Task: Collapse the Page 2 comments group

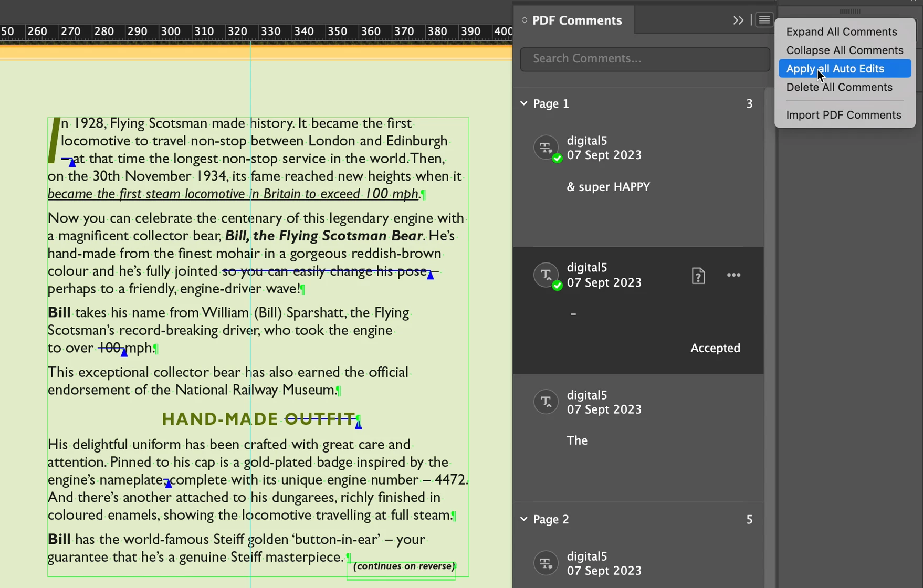Action: point(523,519)
